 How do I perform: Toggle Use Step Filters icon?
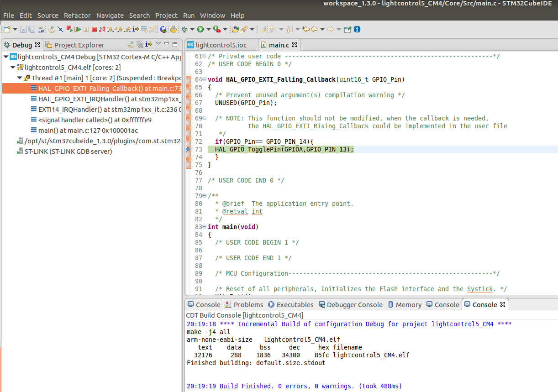[152, 30]
